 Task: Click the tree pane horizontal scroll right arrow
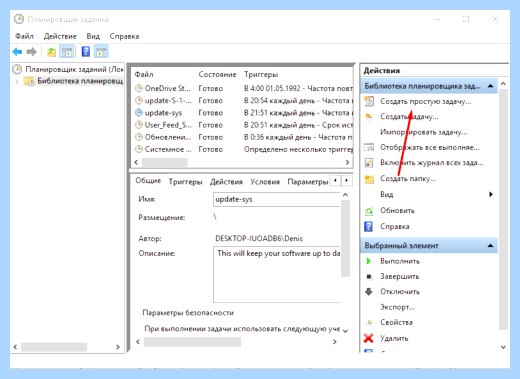118,347
